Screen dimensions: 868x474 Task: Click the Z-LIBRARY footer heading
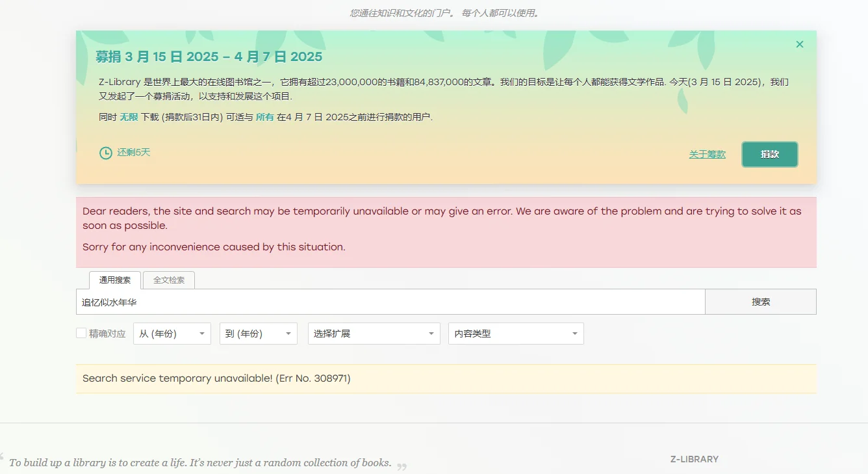pyautogui.click(x=695, y=459)
